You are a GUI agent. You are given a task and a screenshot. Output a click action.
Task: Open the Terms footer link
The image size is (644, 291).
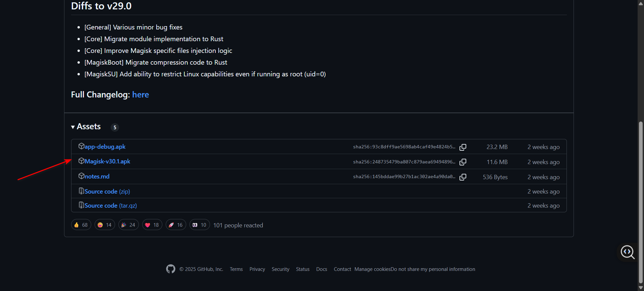tap(236, 269)
